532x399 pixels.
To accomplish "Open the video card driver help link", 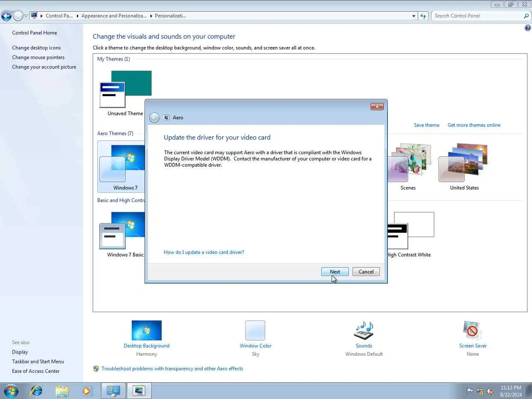I will click(x=204, y=252).
